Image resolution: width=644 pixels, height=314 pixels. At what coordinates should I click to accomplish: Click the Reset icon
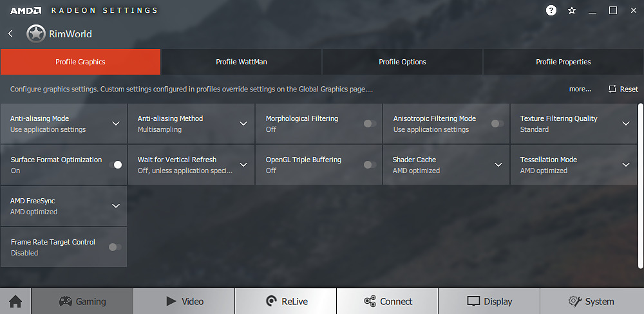pyautogui.click(x=612, y=89)
